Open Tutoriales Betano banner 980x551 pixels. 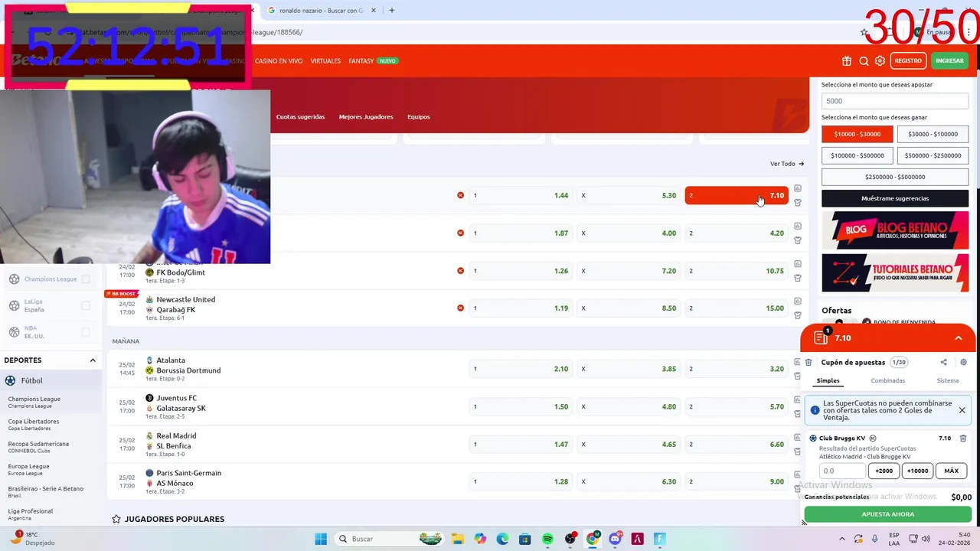point(895,272)
